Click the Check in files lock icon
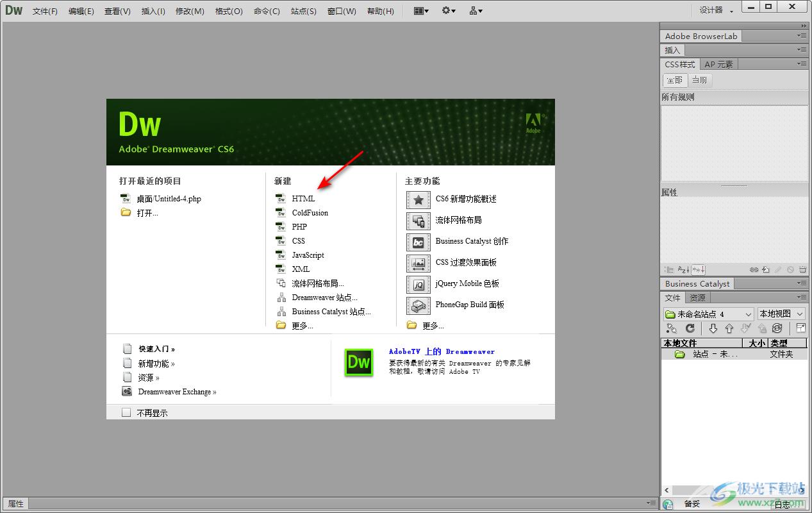The width and height of the screenshot is (812, 513). 761,328
